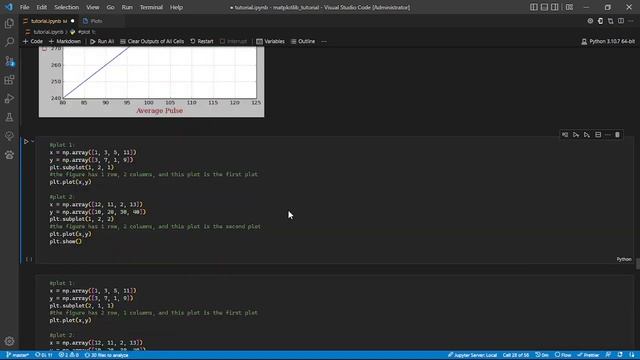
Task: Click the tutorial.ipynb breadcrumb
Action: [44, 32]
